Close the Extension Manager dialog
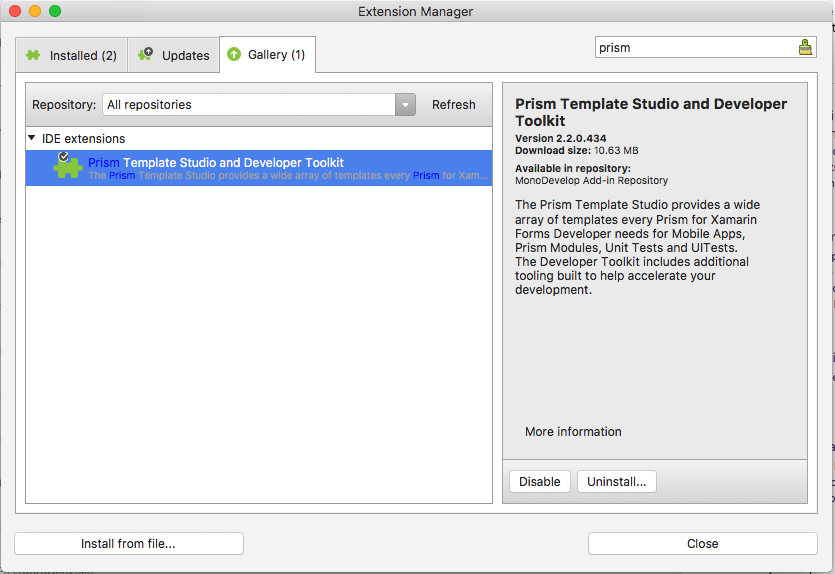Screen dimensions: 835x574 (x=702, y=544)
